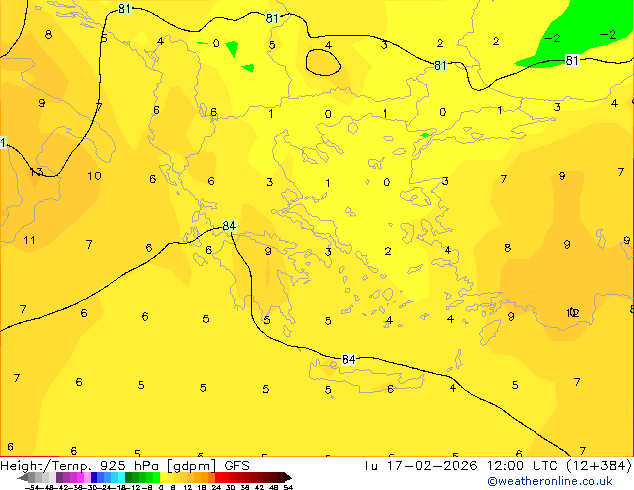Click the '10' value beside the 13

pos(94,176)
